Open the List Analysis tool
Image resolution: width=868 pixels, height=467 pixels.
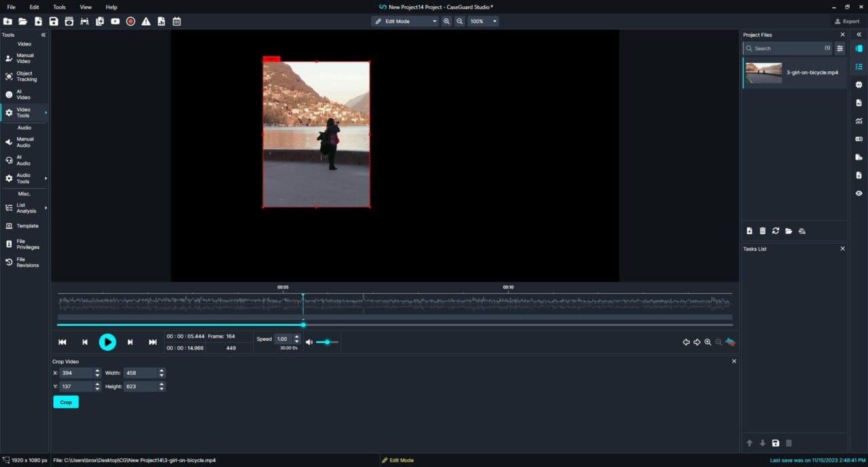[x=24, y=208]
